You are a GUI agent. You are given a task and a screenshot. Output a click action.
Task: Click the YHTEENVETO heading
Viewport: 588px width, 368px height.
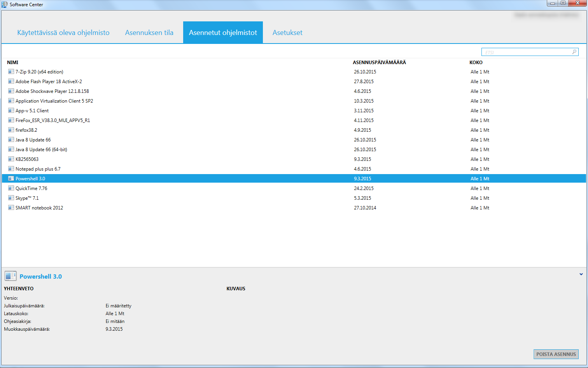19,289
